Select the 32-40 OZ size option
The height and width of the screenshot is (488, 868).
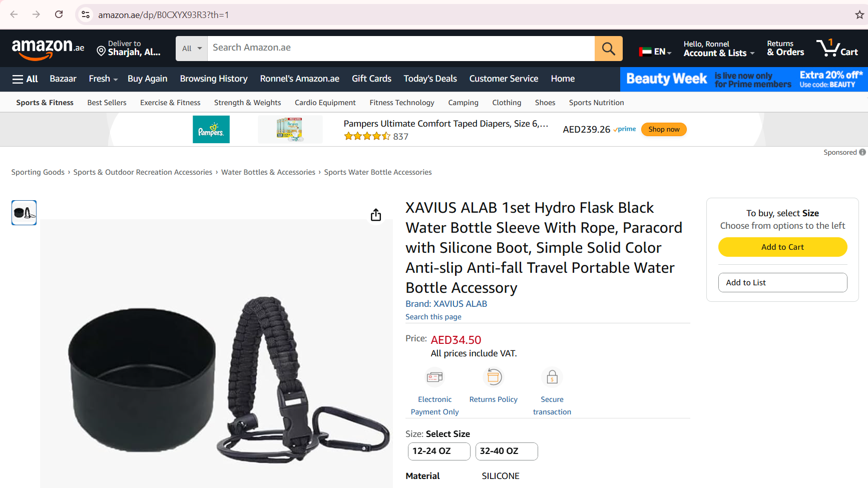507,451
